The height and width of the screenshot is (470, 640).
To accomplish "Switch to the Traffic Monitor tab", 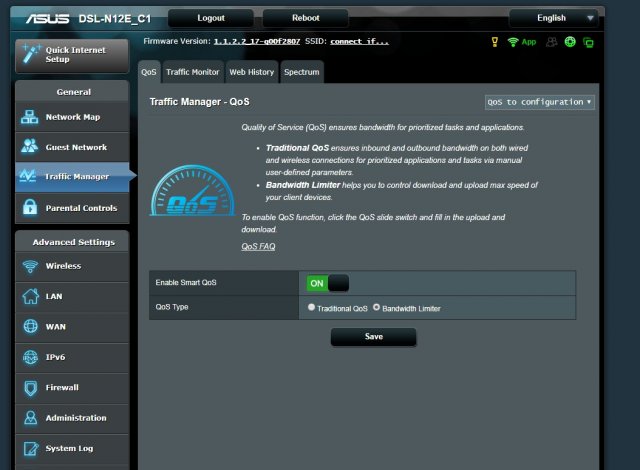I will 192,72.
